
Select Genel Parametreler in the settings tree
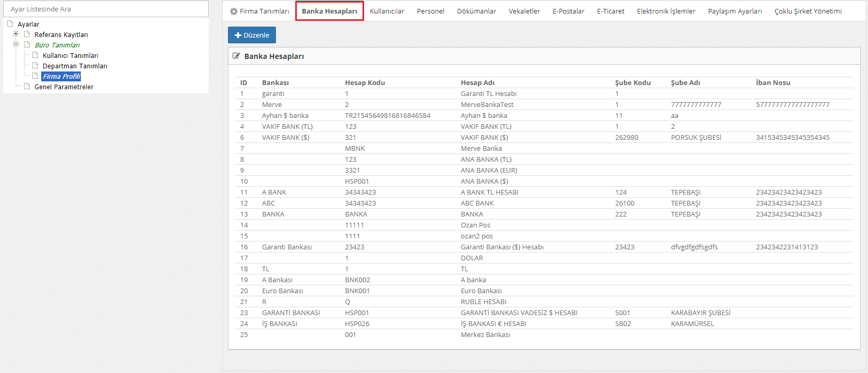click(64, 87)
